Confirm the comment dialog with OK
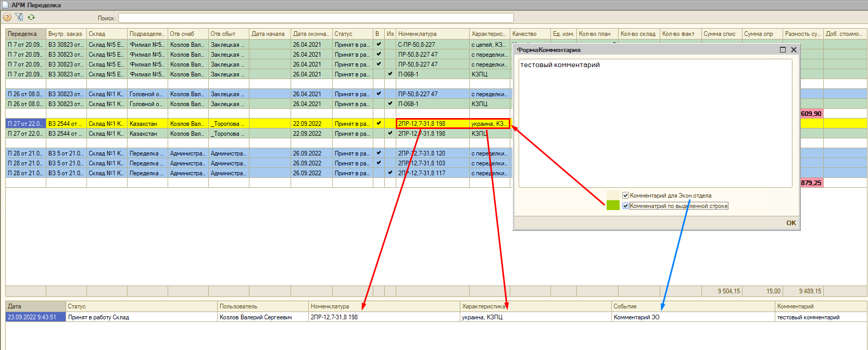The image size is (868, 350). (x=791, y=223)
